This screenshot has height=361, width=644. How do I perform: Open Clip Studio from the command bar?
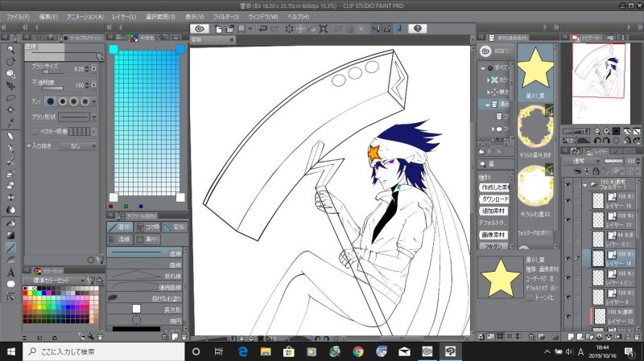tap(200, 29)
